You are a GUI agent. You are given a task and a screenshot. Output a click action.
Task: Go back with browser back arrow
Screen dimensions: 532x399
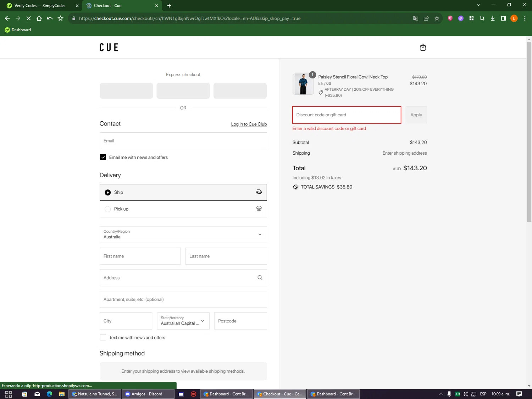(x=7, y=18)
